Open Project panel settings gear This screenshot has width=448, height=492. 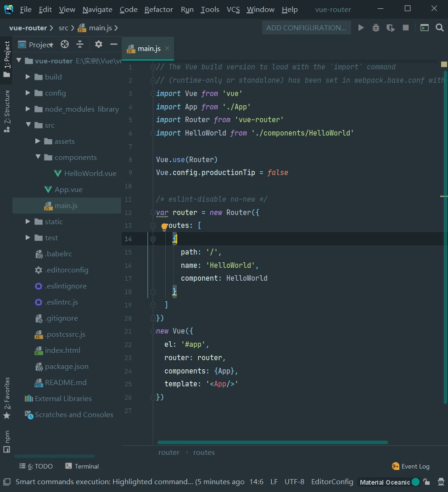pos(98,45)
